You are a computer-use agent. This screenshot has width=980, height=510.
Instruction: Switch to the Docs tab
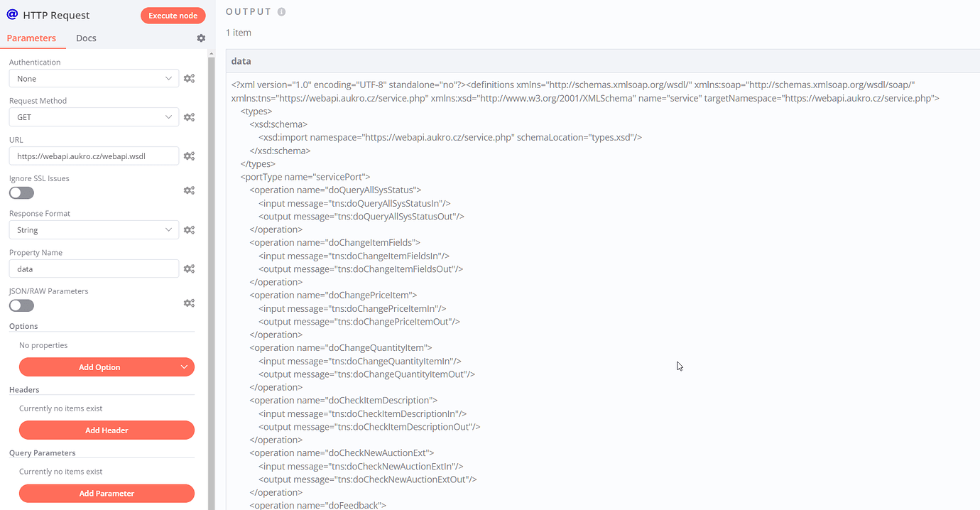click(x=86, y=38)
